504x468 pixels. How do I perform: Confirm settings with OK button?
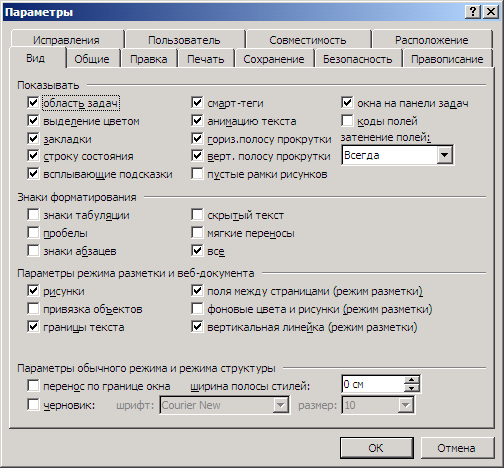tap(376, 448)
